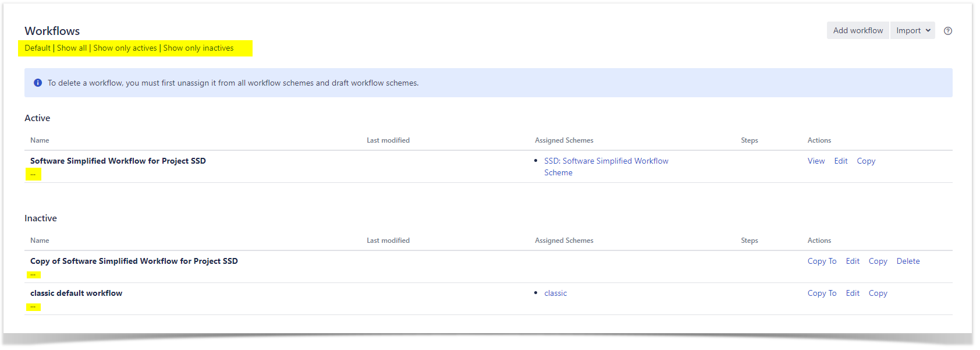This screenshot has width=980, height=350.
Task: Click the Add workflow button
Action: coord(858,30)
